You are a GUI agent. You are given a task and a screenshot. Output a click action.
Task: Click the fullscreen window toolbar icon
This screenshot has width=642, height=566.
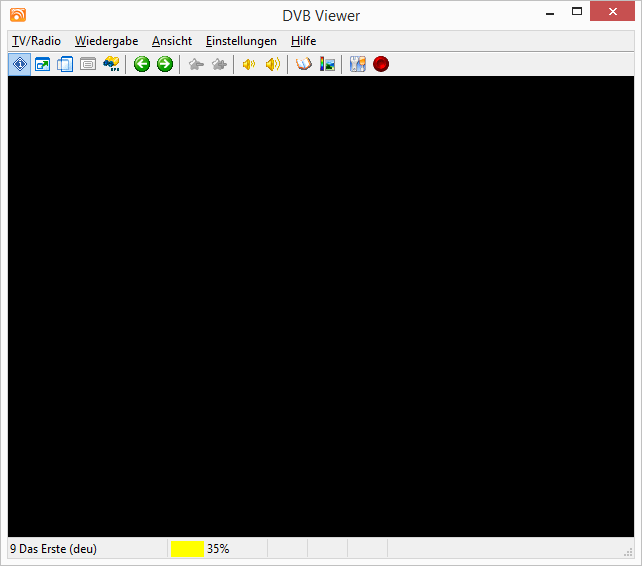(43, 64)
